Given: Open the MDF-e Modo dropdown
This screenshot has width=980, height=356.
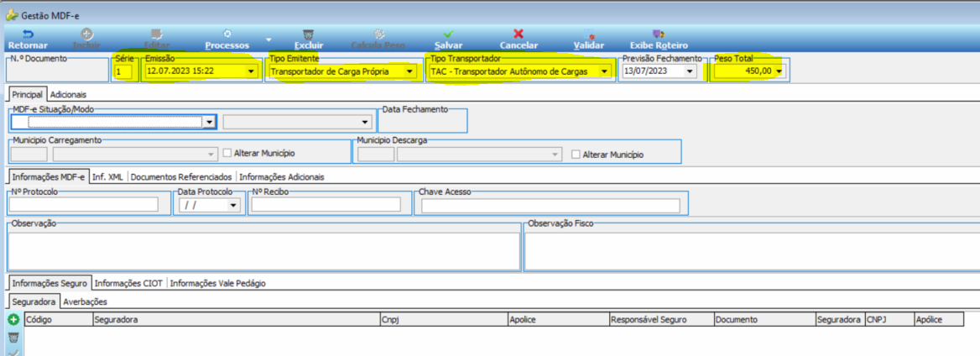Looking at the screenshot, I should tap(366, 122).
